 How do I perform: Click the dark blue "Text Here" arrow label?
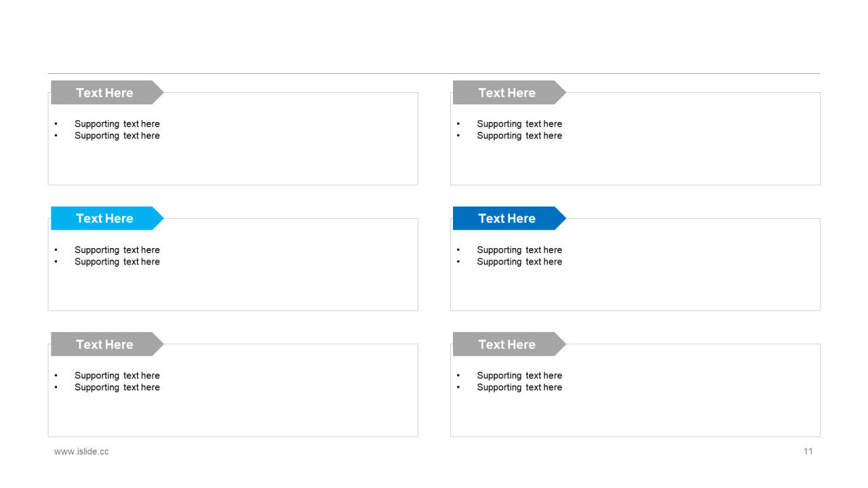(x=509, y=218)
